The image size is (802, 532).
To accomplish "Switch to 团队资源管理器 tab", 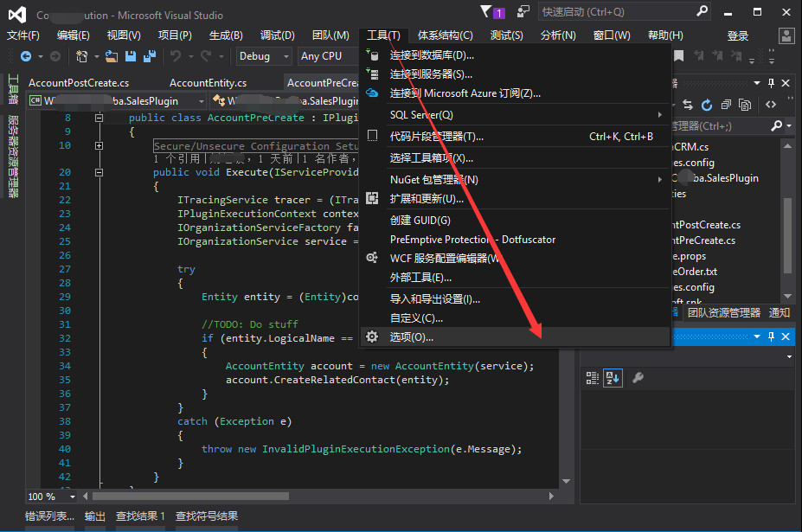I will [724, 312].
